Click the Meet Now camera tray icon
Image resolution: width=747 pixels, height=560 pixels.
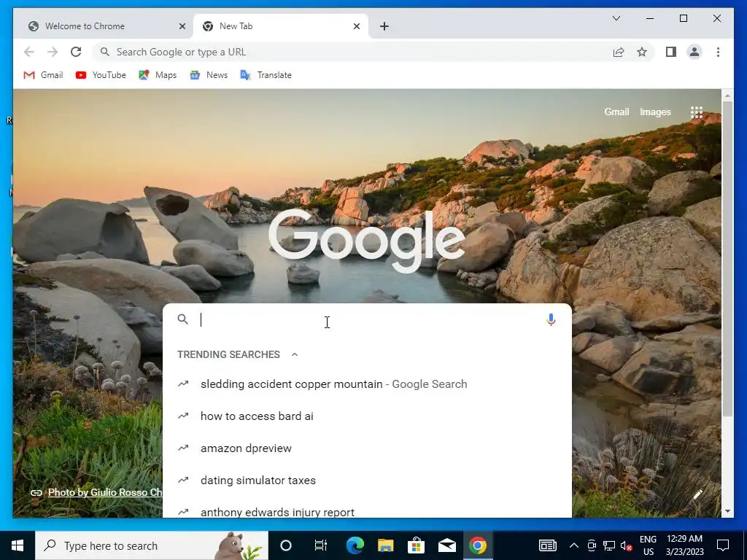coord(591,545)
